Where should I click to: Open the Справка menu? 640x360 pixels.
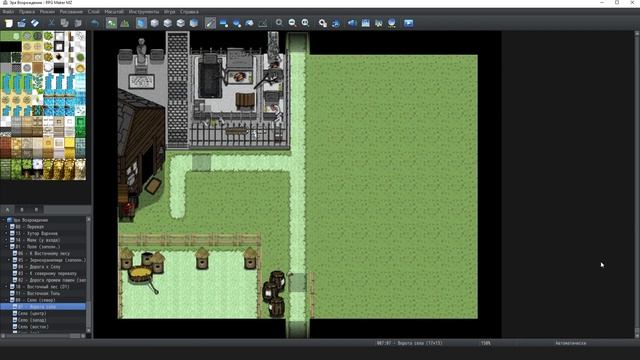click(x=189, y=12)
